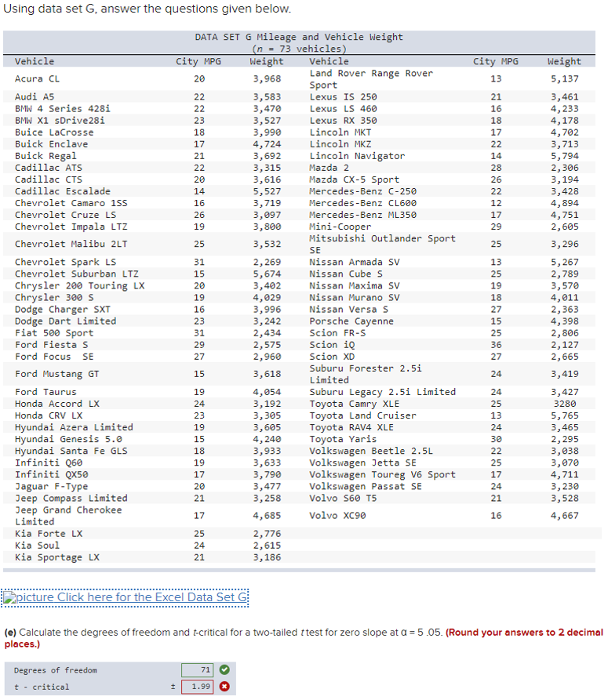Select the 'Cadillac Escalade' row label

pos(63,191)
